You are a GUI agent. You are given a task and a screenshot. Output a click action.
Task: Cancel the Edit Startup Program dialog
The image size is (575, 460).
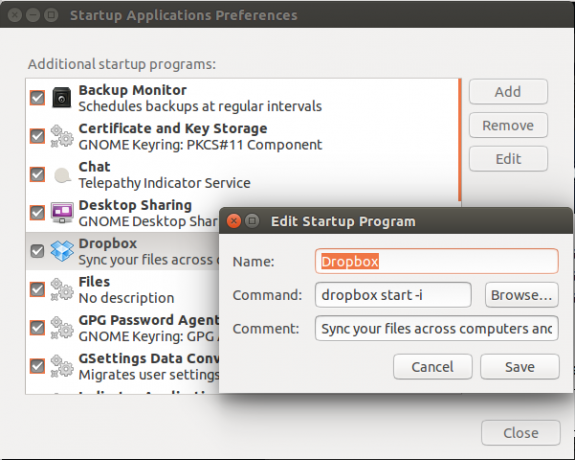pyautogui.click(x=432, y=366)
